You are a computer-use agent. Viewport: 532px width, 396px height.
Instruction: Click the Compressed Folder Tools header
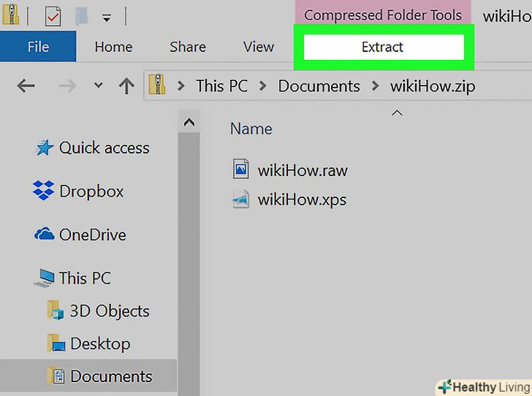tap(383, 15)
